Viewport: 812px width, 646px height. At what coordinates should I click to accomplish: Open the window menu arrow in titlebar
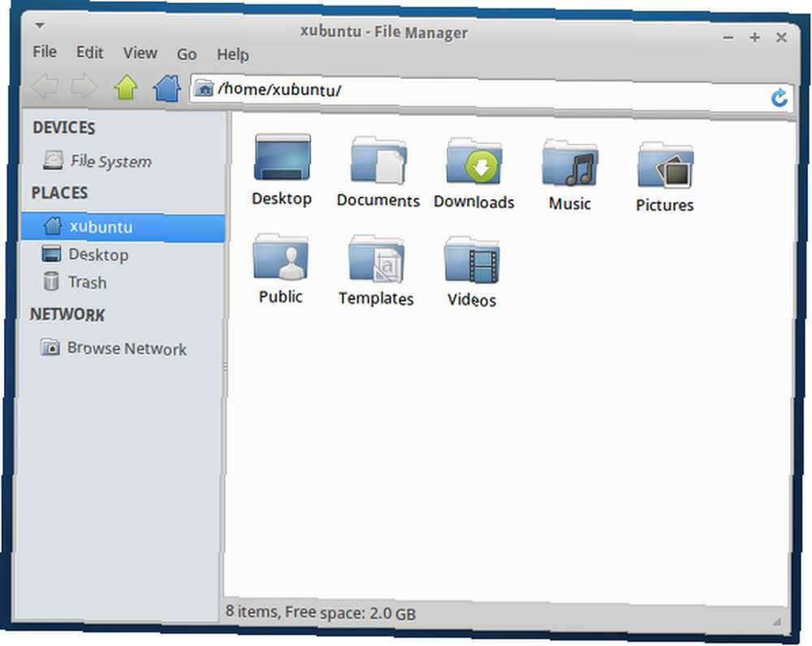coord(40,25)
